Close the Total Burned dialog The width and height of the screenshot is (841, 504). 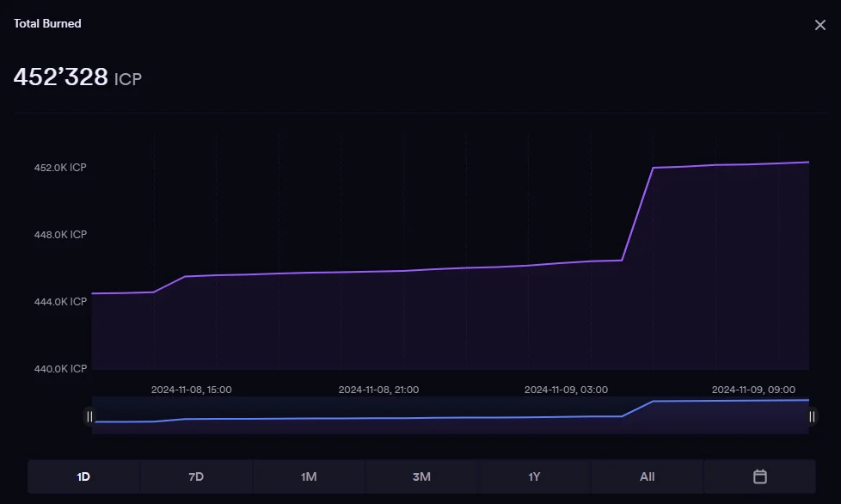pyautogui.click(x=820, y=25)
